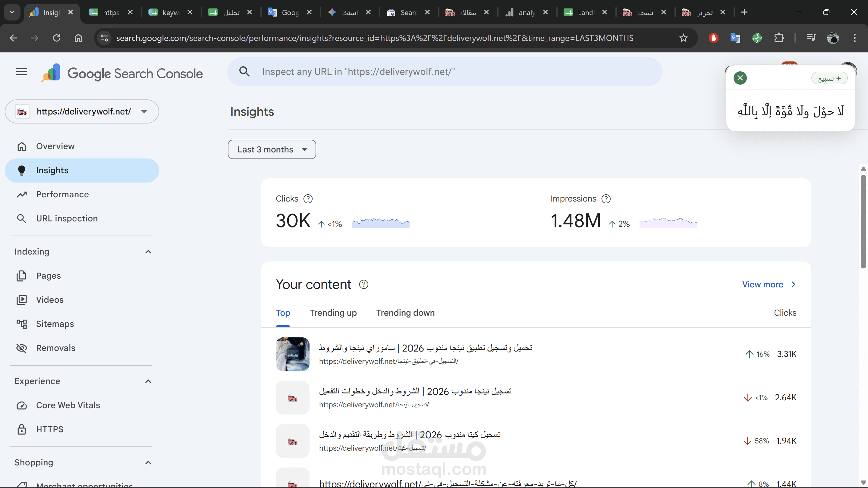Open URL inspection tool
The width and height of the screenshot is (868, 488).
point(82,219)
